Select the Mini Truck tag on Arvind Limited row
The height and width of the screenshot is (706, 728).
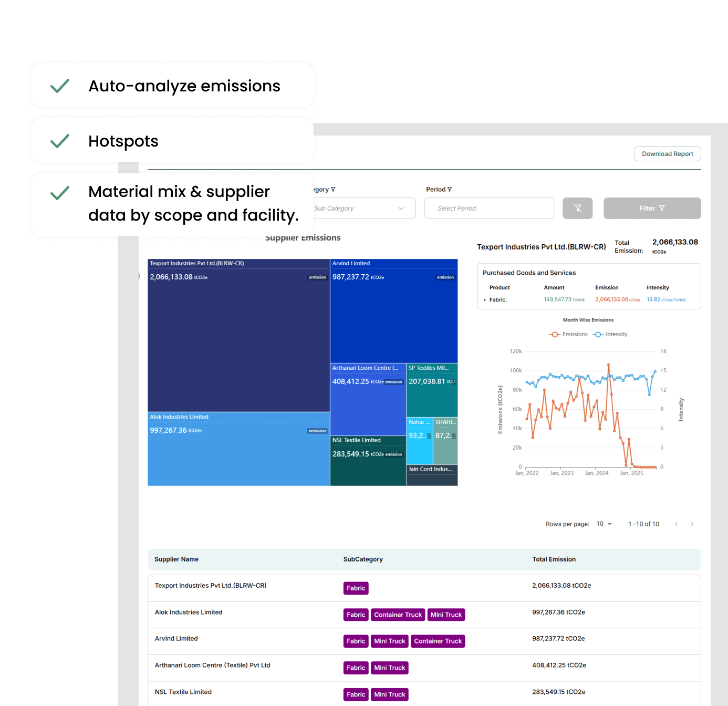coord(389,641)
